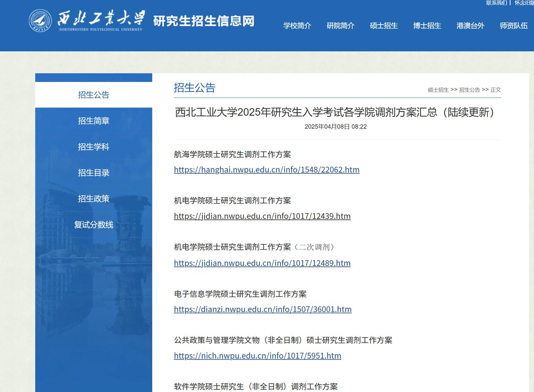534x392 pixels.
Task: Click the 招生公告 section heading
Action: point(194,88)
